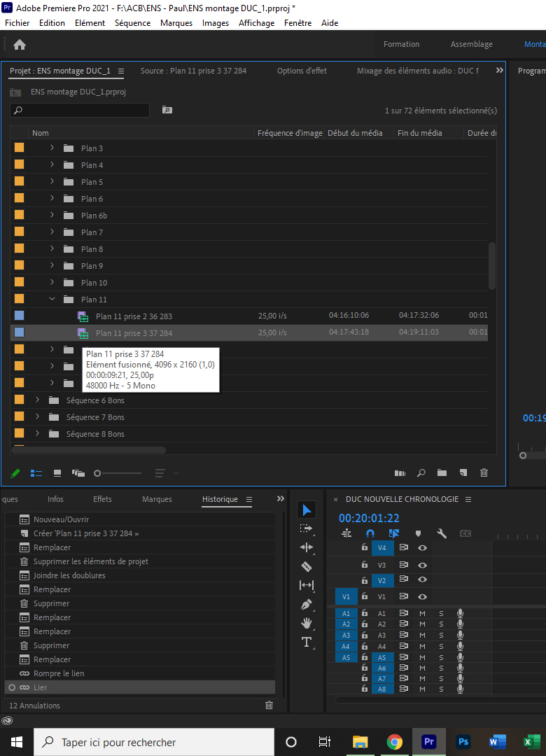This screenshot has height=756, width=546.
Task: Click Creative Cloud status icon
Action: click(x=7, y=720)
